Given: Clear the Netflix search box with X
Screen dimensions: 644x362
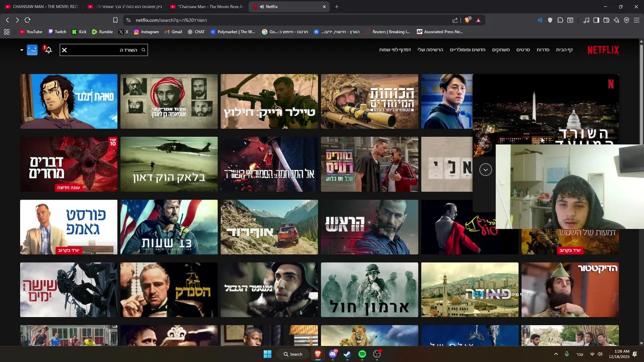Looking at the screenshot, I should point(64,50).
